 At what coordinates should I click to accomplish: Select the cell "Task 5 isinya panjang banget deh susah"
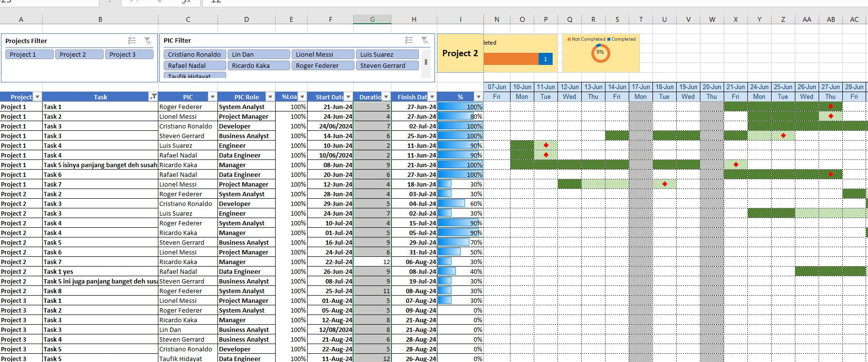pos(100,165)
